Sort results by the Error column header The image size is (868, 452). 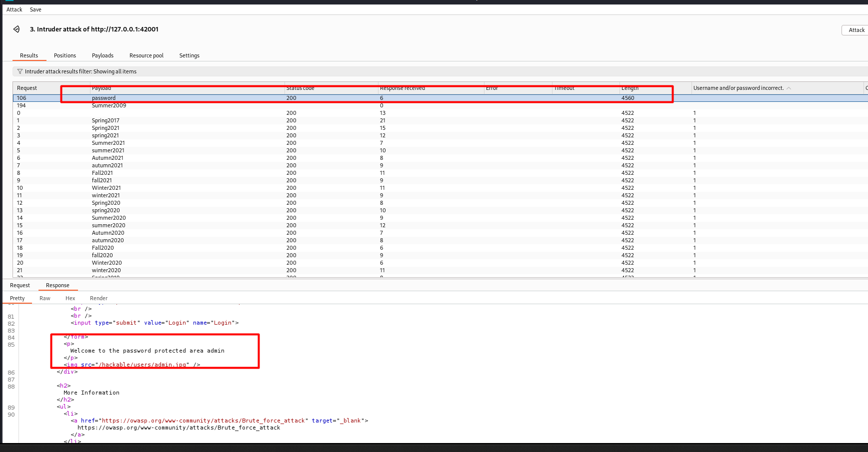[491, 88]
